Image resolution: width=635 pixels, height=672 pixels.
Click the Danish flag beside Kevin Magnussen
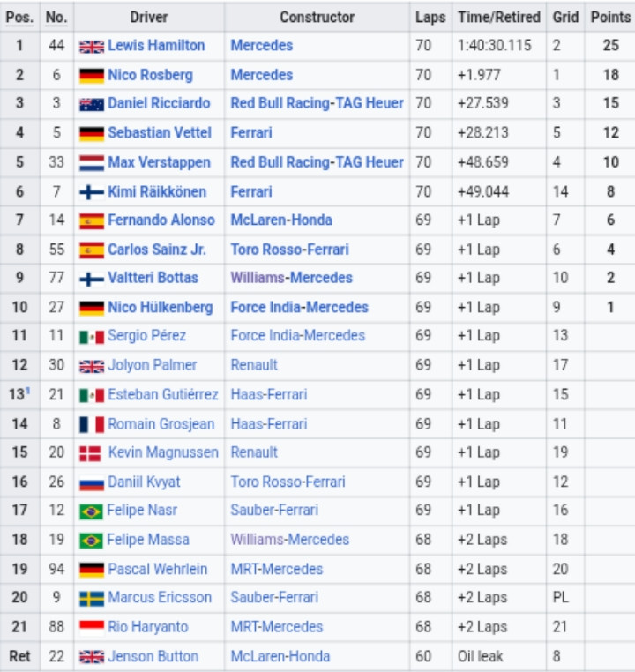pos(91,453)
